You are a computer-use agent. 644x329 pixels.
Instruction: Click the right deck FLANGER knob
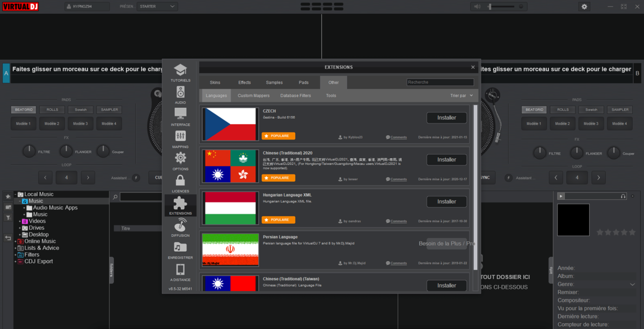tap(577, 152)
